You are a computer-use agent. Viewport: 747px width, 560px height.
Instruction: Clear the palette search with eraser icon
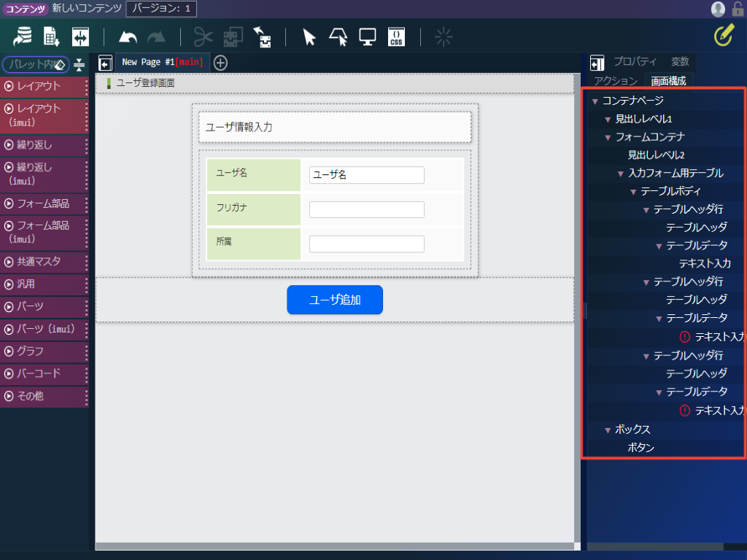tap(60, 65)
